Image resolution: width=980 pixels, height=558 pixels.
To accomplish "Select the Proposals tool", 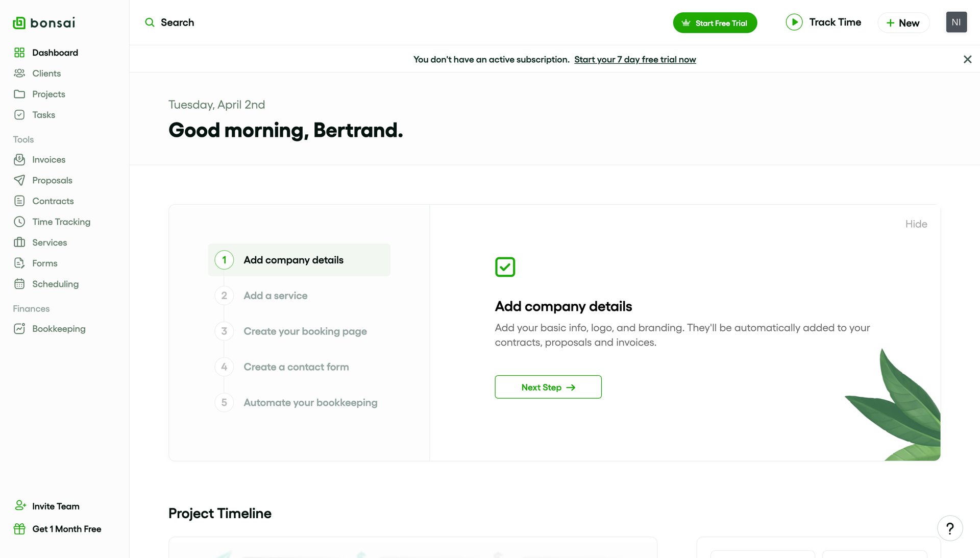I will (x=52, y=180).
